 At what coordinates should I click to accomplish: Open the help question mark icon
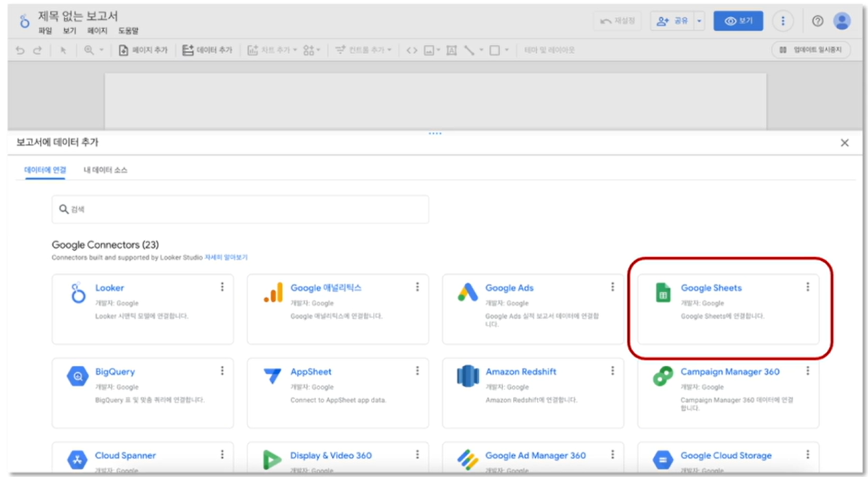(817, 21)
